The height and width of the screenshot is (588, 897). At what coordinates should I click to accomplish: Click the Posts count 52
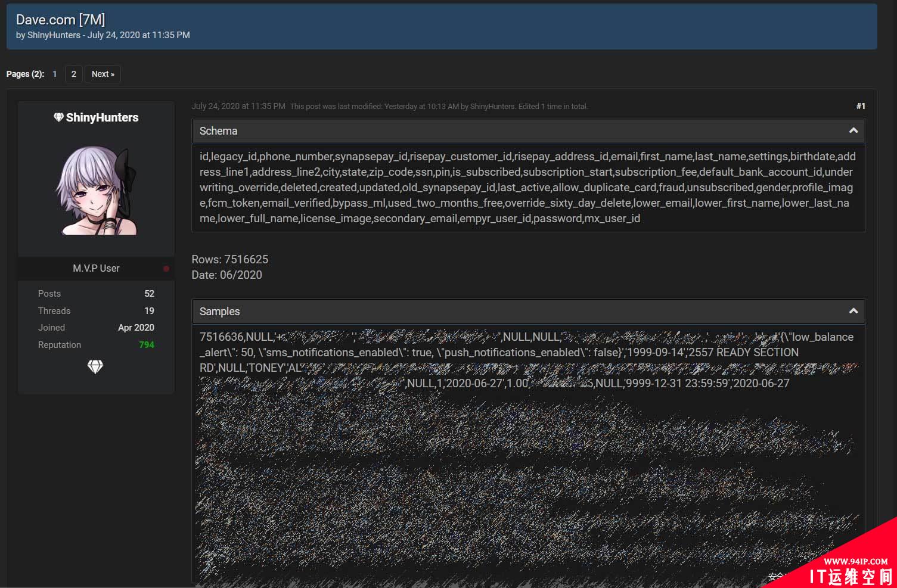149,294
